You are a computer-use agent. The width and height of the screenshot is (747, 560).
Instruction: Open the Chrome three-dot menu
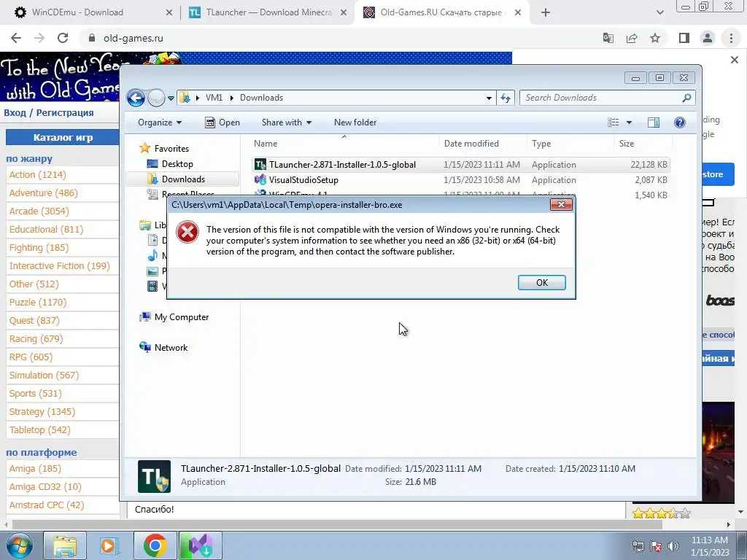731,38
